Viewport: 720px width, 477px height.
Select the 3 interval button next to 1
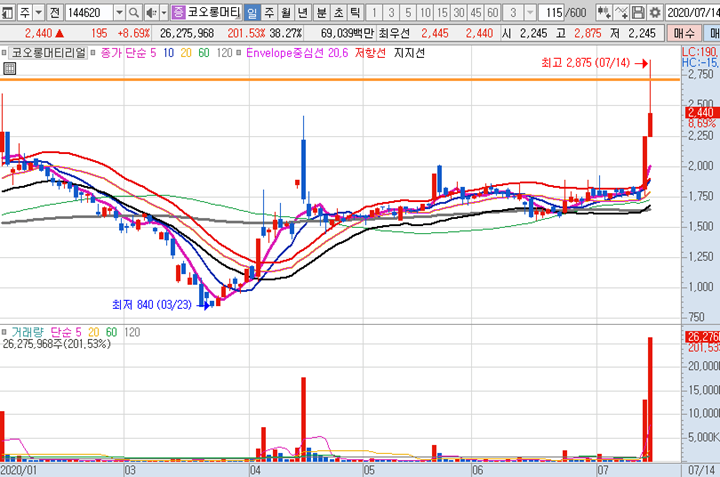click(x=391, y=13)
